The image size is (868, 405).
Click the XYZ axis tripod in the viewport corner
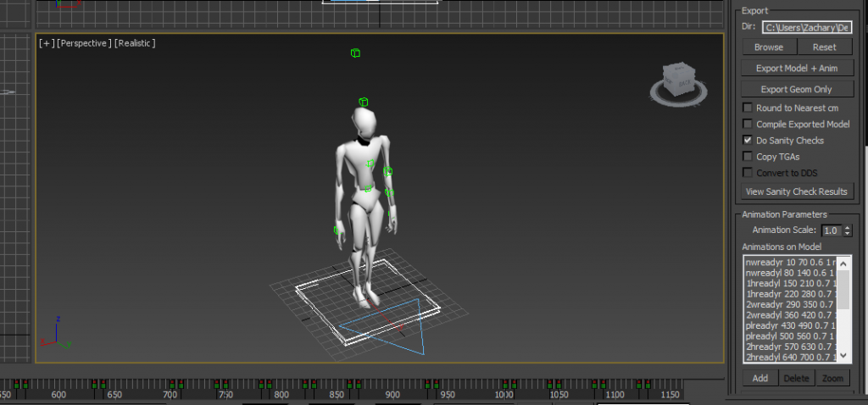(x=56, y=332)
